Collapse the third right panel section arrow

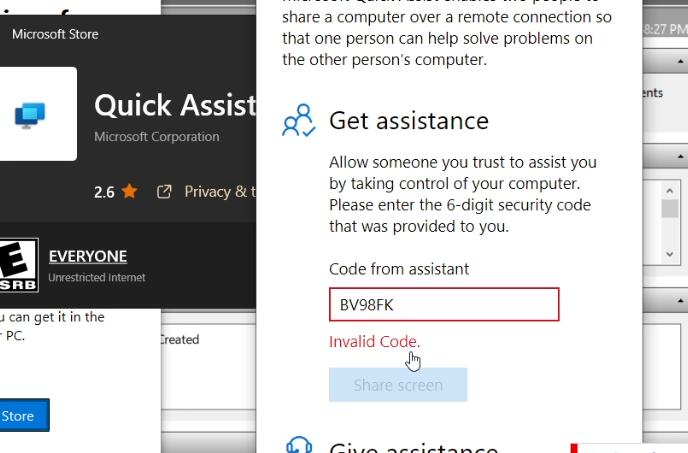click(680, 301)
